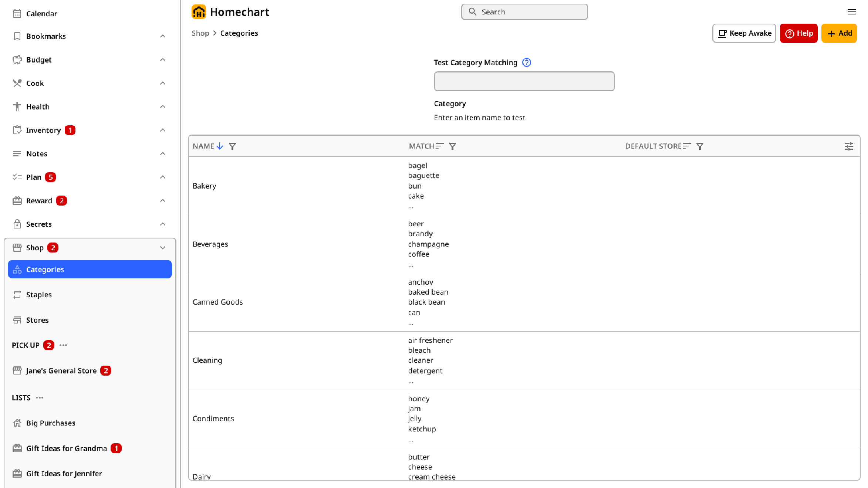Click the Notes icon in sidebar
Screen dimensions: 868x488
point(17,153)
